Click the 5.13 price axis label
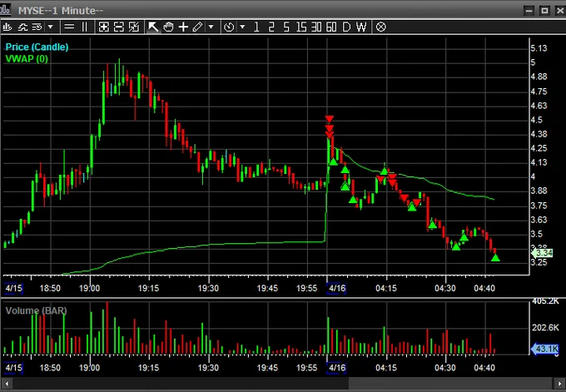This screenshot has height=392, width=566. pyautogui.click(x=539, y=48)
